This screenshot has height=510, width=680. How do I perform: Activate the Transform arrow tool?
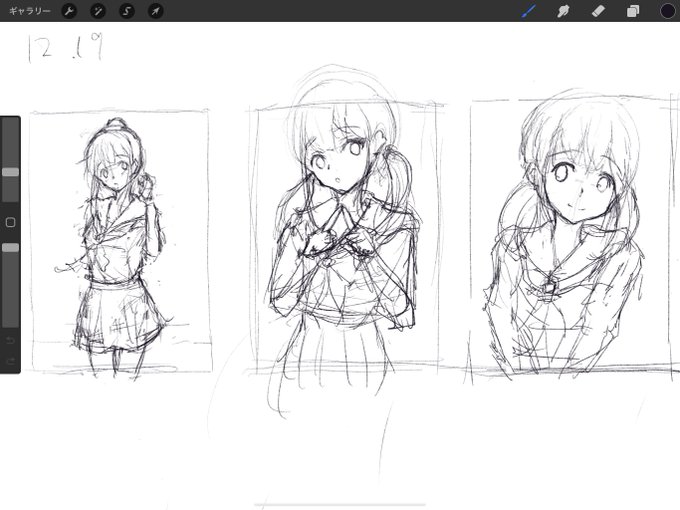tap(156, 11)
